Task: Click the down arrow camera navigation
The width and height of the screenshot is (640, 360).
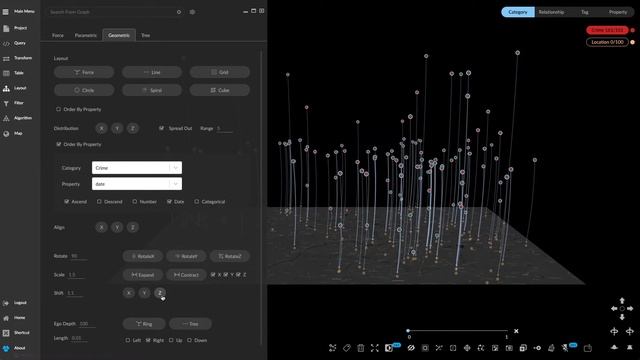Action: [x=622, y=317]
